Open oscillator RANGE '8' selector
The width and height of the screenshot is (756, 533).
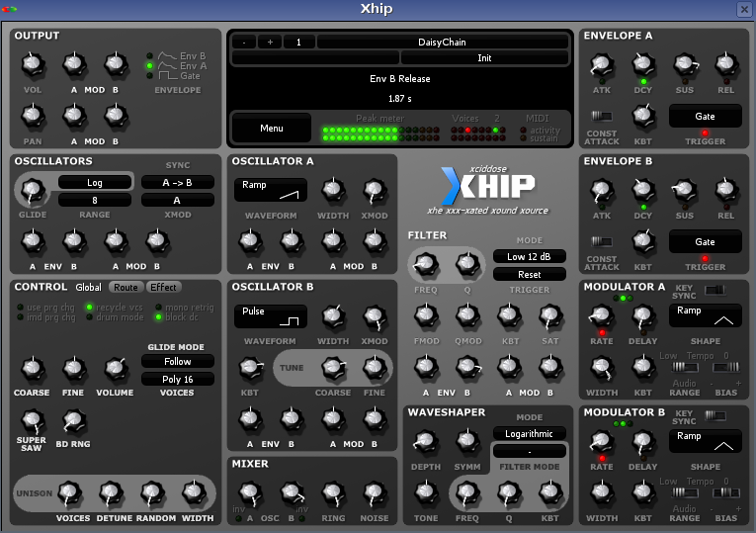point(95,200)
